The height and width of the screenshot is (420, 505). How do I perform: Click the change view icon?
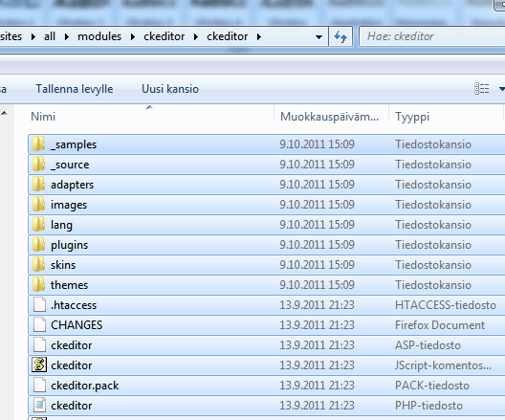click(x=482, y=89)
